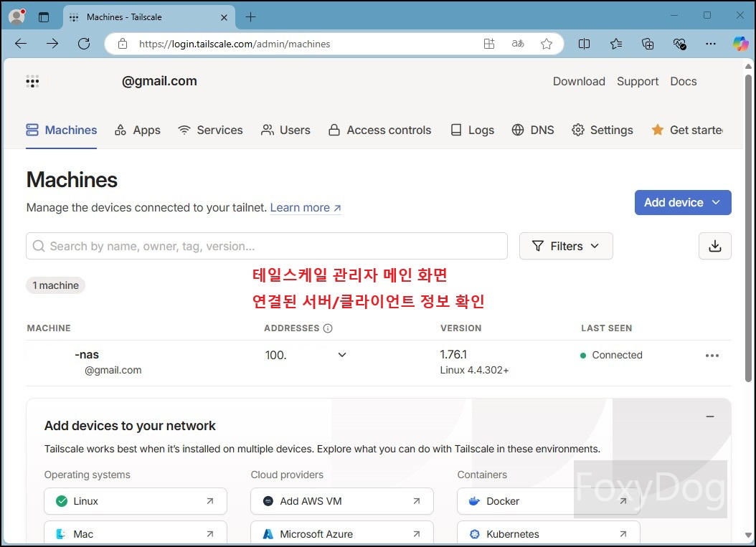Open the browser profile avatar
The height and width of the screenshot is (547, 756).
[17, 17]
